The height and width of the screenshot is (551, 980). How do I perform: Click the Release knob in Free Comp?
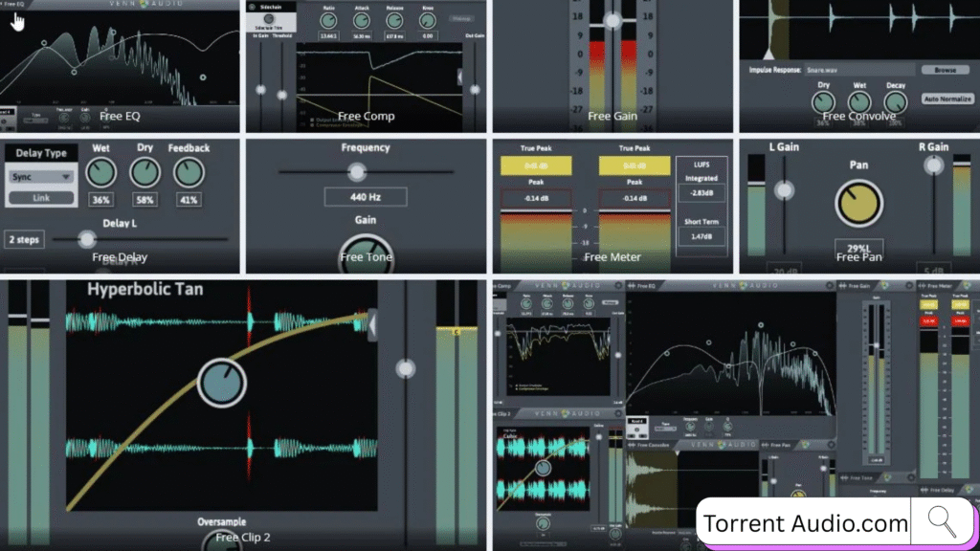(x=396, y=21)
